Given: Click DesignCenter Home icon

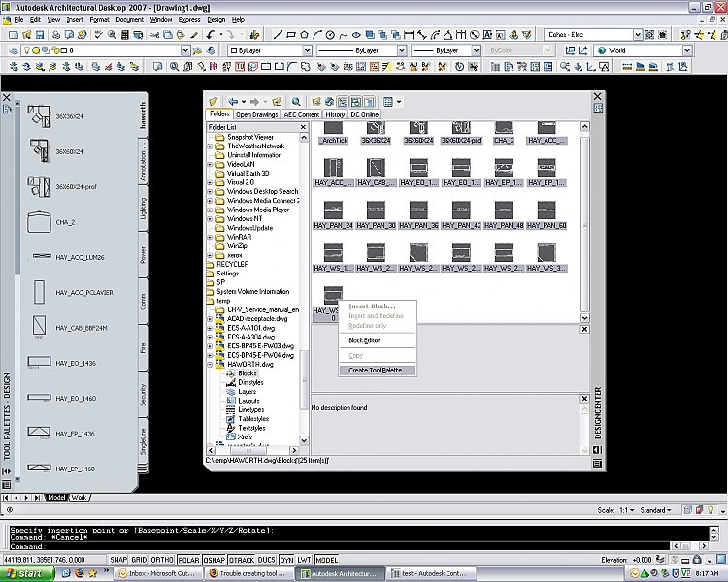Looking at the screenshot, I should coord(329,101).
